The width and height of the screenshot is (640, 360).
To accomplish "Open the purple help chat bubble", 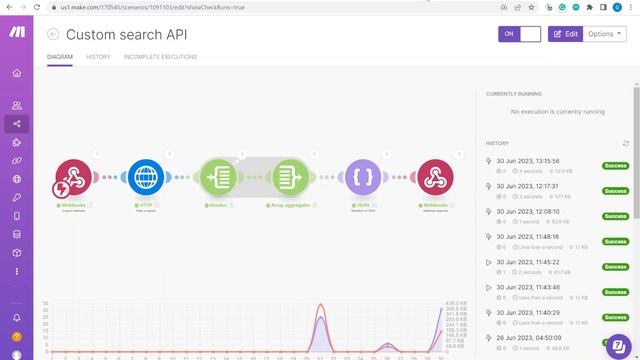I will [x=619, y=347].
